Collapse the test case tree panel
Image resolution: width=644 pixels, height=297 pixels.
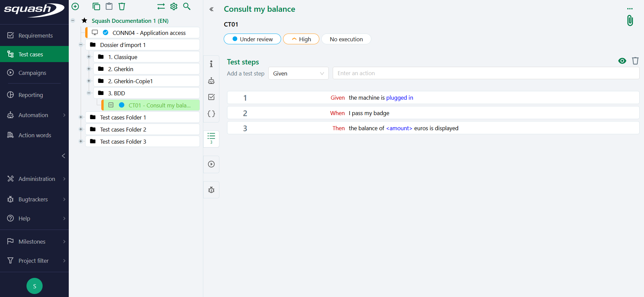point(212,9)
